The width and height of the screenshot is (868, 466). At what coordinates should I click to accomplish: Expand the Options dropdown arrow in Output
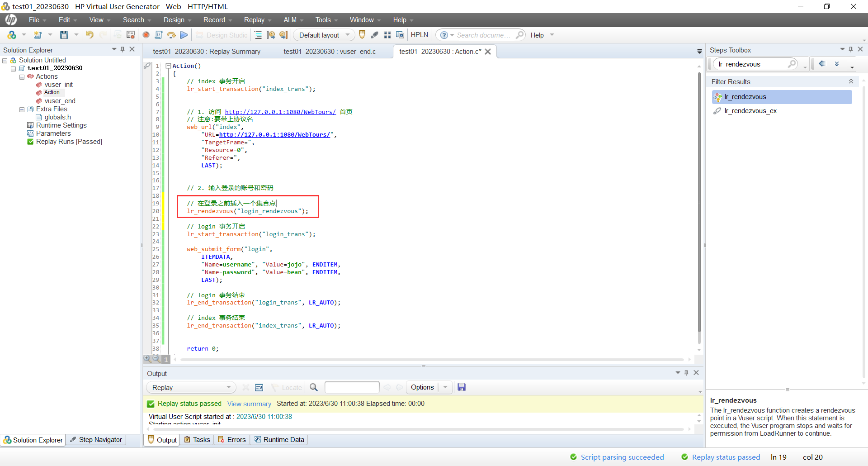[445, 387]
